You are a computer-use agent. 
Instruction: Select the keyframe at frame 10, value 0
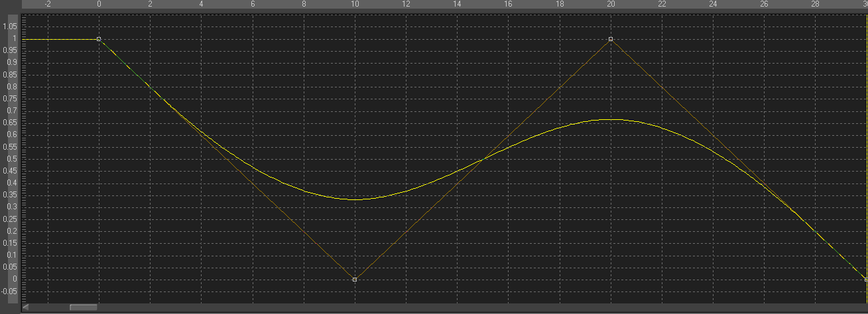click(355, 280)
